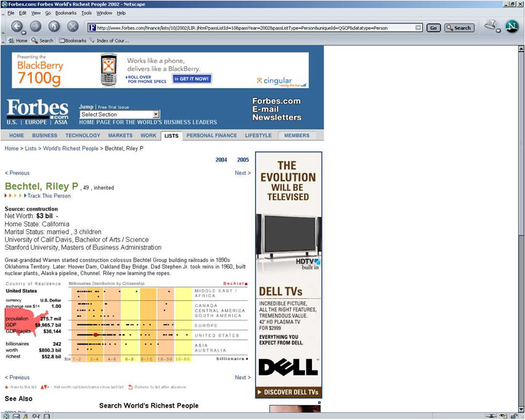Open the Select Section dropdown
Viewport: 525px width, 420px height.
click(120, 114)
